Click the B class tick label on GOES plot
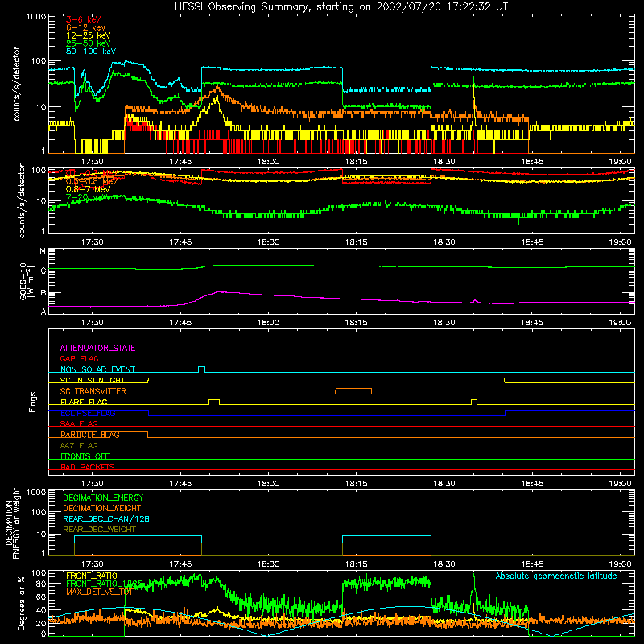The image size is (644, 644). (43, 293)
